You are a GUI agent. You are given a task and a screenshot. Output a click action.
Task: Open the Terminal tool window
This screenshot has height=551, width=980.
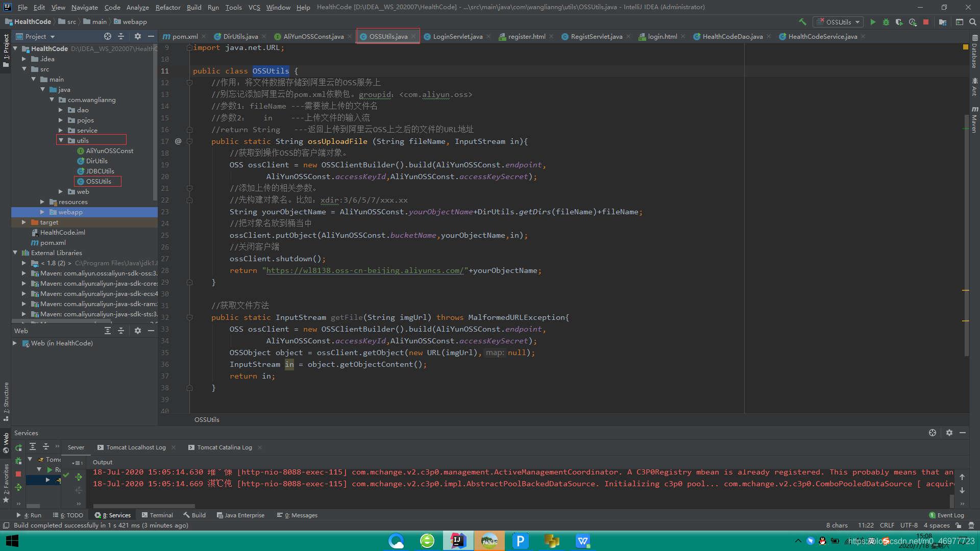pyautogui.click(x=158, y=515)
